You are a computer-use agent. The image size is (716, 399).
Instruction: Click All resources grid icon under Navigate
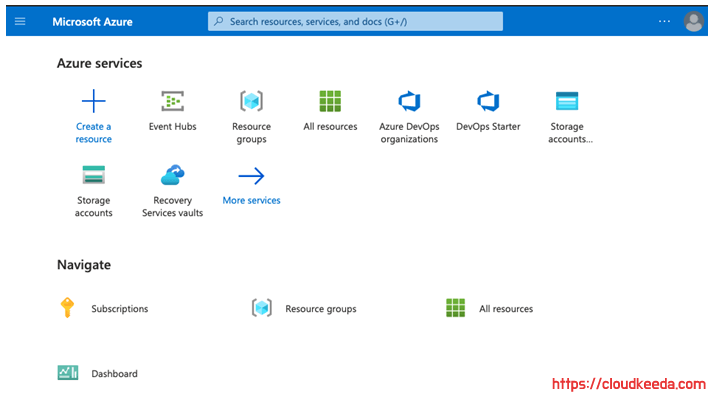[x=455, y=308]
